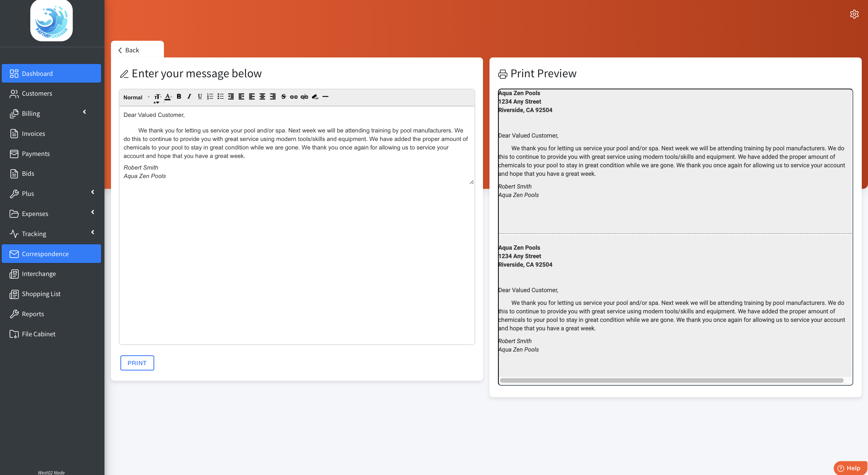
Task: Expand the Billing sidebar submenu
Action: (x=51, y=114)
